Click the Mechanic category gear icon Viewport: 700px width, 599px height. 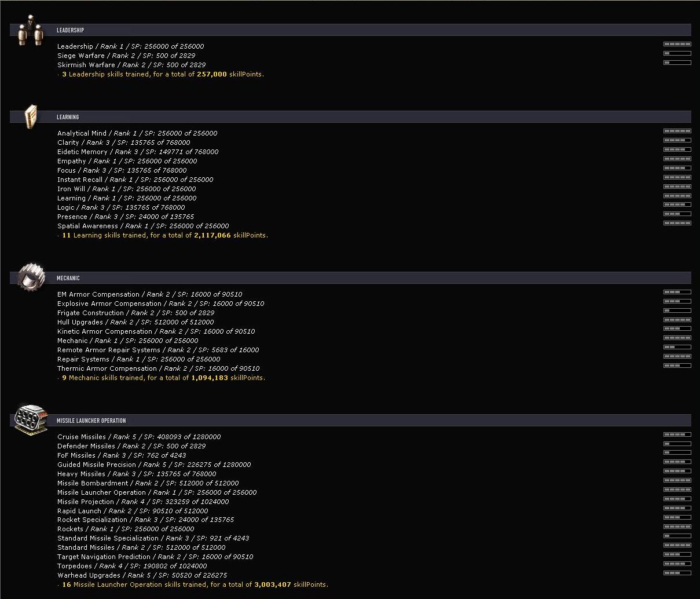pos(31,276)
